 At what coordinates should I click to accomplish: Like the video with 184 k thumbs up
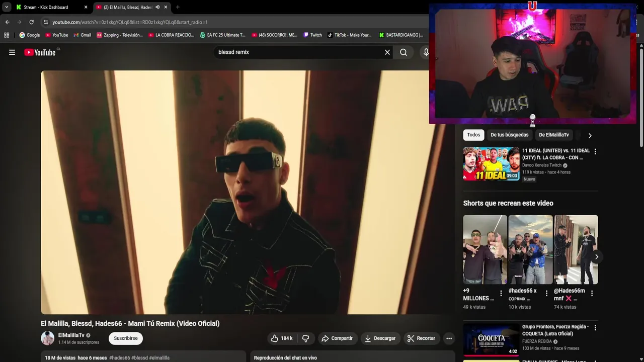tap(282, 338)
